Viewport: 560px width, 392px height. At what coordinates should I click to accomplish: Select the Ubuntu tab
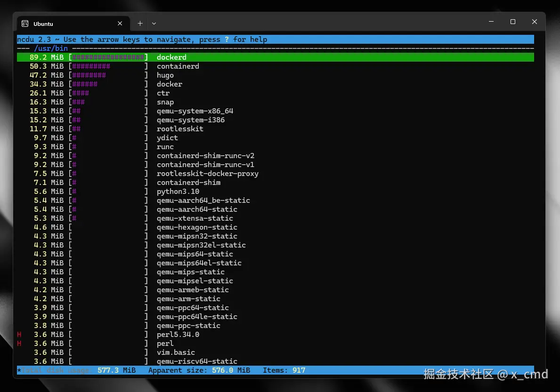[73, 24]
